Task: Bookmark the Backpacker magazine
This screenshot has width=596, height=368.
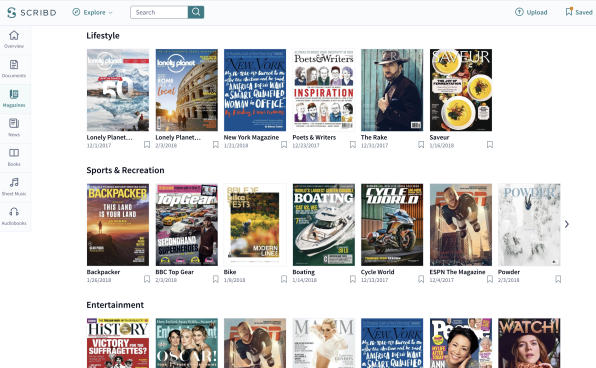Action: (147, 279)
